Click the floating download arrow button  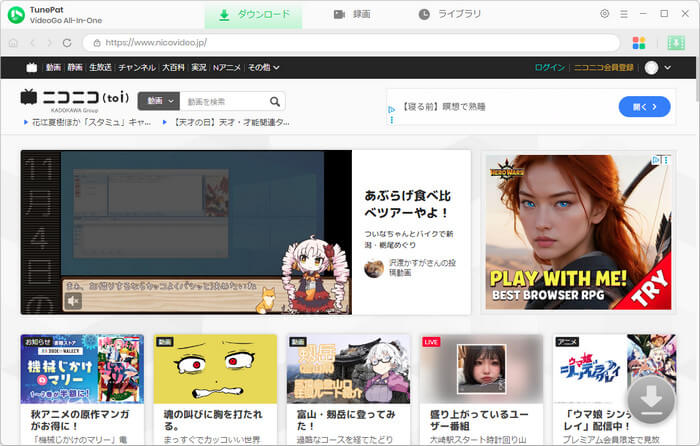tap(651, 399)
